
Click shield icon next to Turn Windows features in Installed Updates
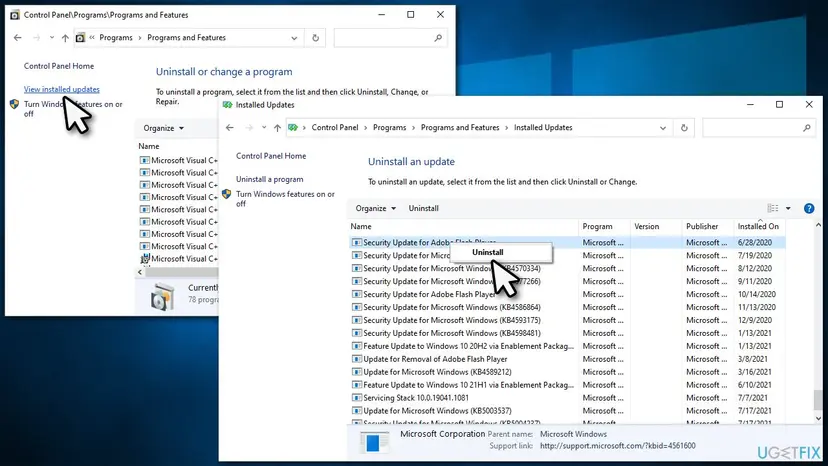point(227,194)
